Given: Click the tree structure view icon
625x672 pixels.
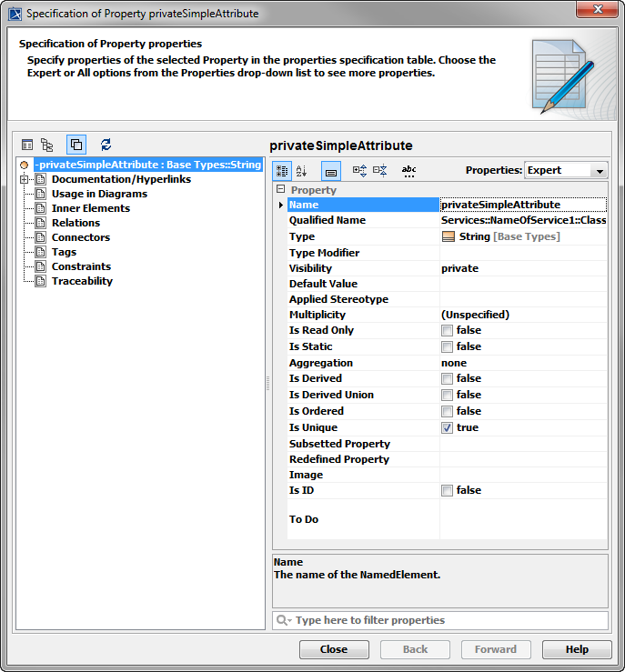Looking at the screenshot, I should click(47, 145).
